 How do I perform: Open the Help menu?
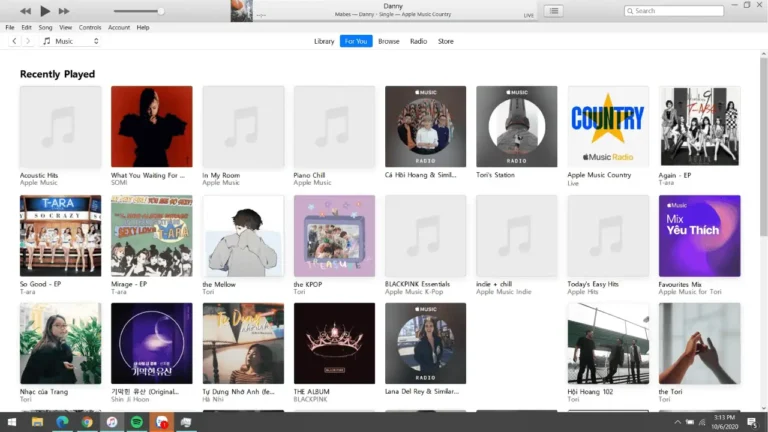[x=143, y=27]
